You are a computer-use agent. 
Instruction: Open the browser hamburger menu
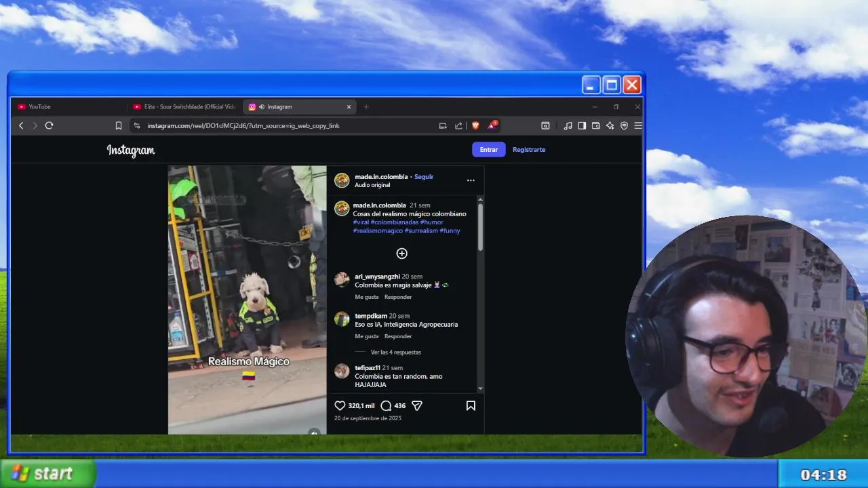[637, 125]
